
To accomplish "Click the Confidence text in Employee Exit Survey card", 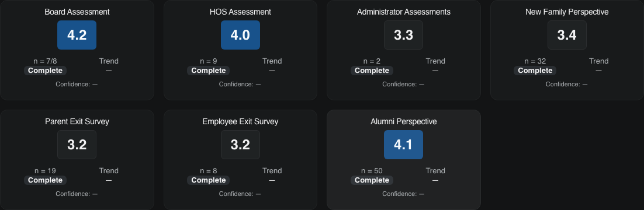I will click(x=240, y=194).
